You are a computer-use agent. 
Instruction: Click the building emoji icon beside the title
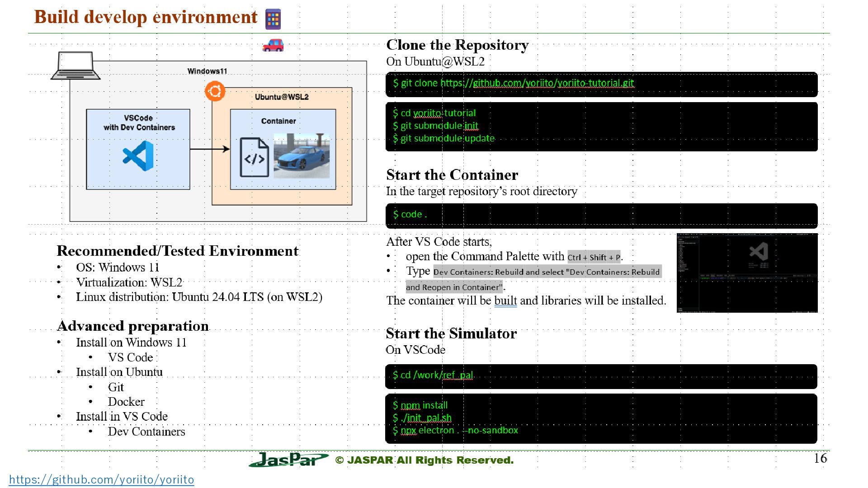tap(273, 19)
